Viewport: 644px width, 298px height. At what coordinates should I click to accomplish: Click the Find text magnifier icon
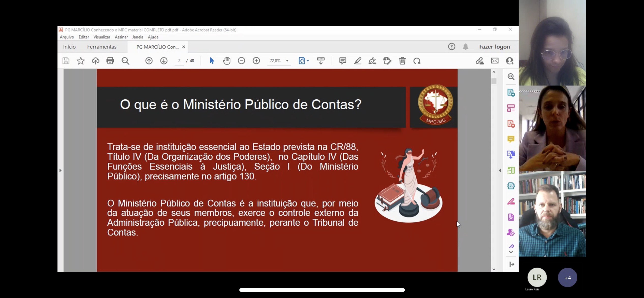pos(125,61)
